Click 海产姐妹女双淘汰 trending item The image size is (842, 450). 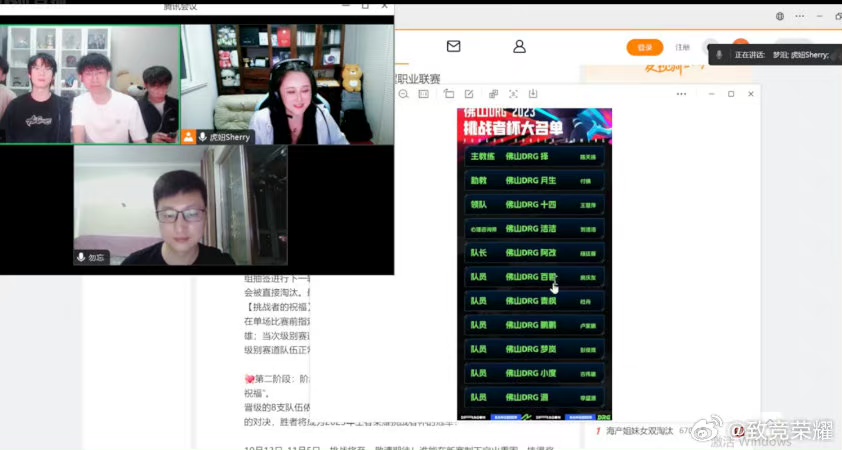click(x=640, y=431)
